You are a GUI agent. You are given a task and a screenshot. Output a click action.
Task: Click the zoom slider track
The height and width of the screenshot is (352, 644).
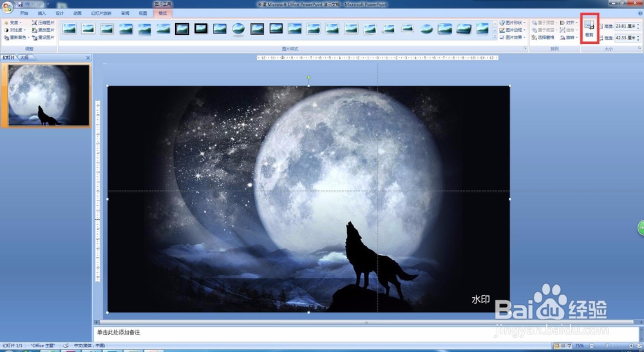pyautogui.click(x=612, y=346)
